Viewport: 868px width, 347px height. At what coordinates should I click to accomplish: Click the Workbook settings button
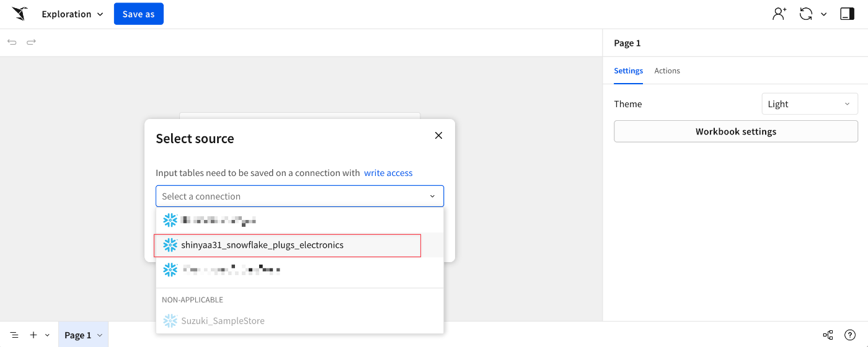[x=736, y=131]
